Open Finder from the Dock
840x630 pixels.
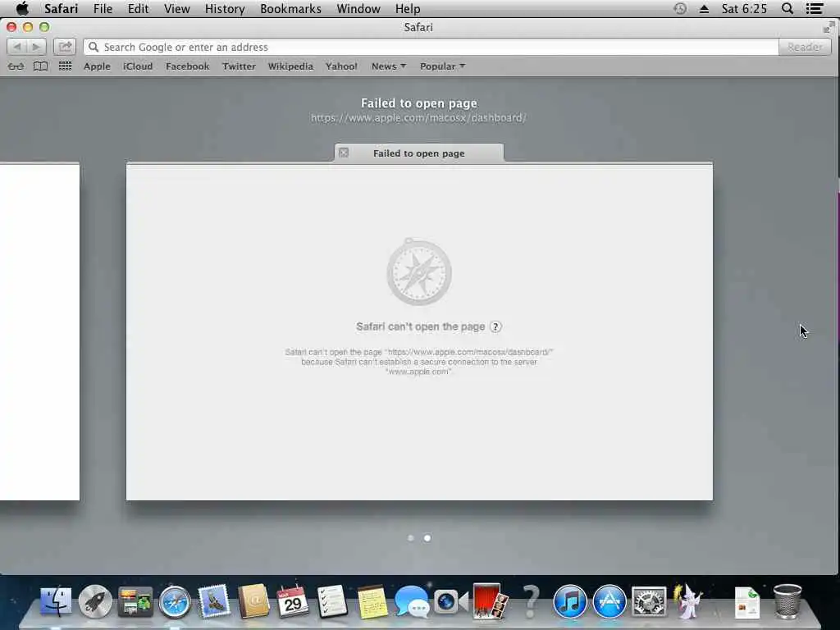(x=56, y=601)
